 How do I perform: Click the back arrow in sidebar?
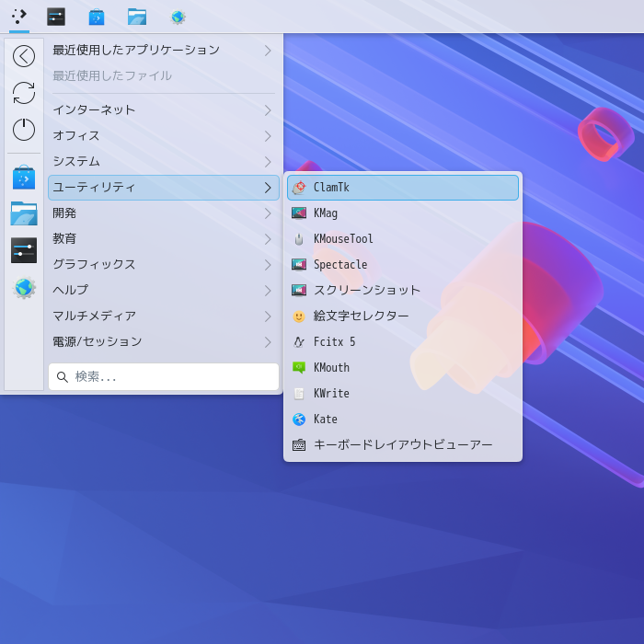24,56
